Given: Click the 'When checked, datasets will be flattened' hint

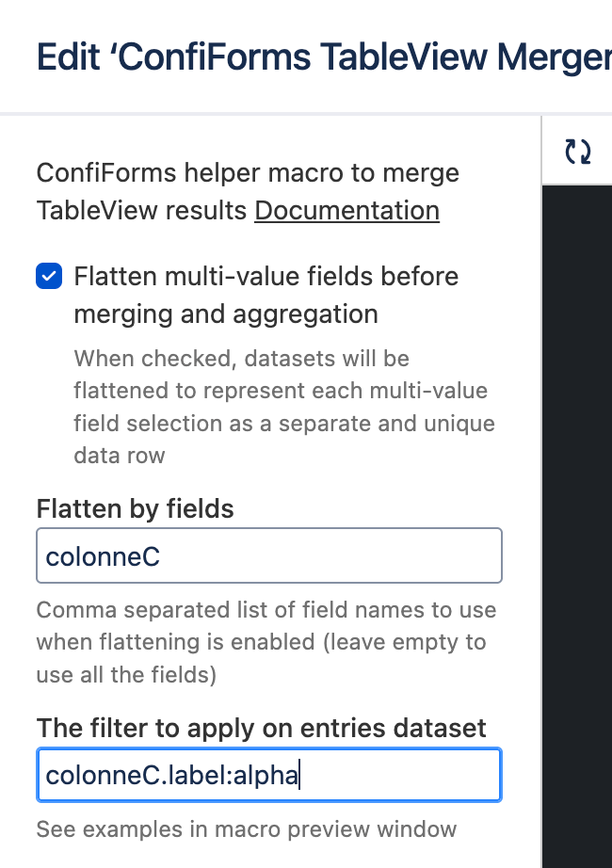Looking at the screenshot, I should (x=254, y=359).
